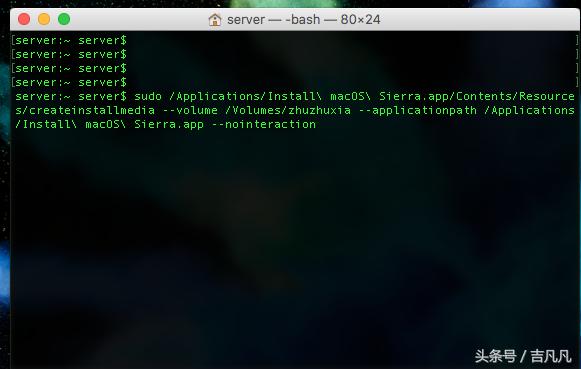Click '--nointeraction' at end of command
581x369 pixels.
(263, 124)
